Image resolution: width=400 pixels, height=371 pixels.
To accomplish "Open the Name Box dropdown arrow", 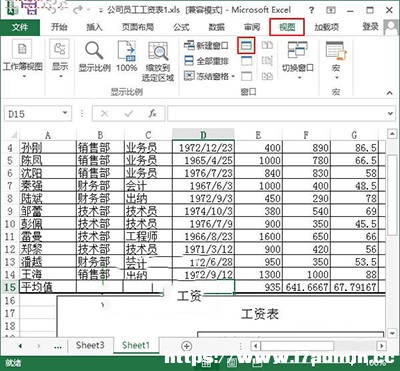I will tap(65, 114).
